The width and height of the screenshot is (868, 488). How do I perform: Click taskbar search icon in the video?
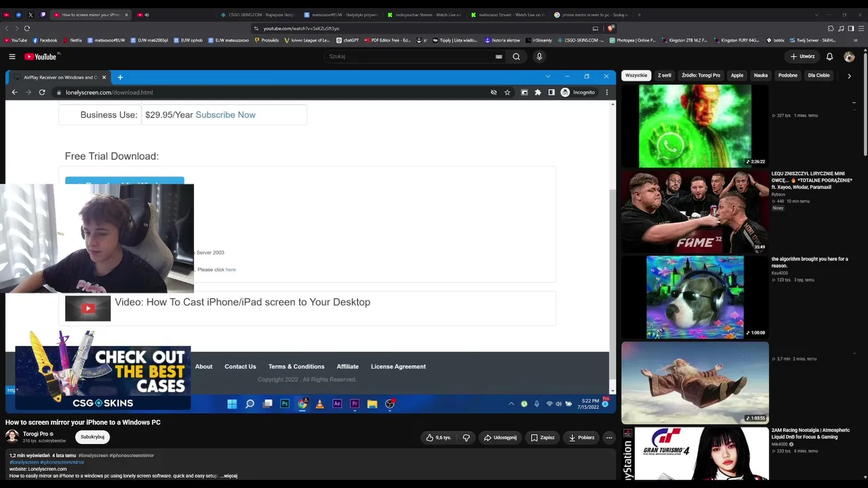pyautogui.click(x=250, y=404)
